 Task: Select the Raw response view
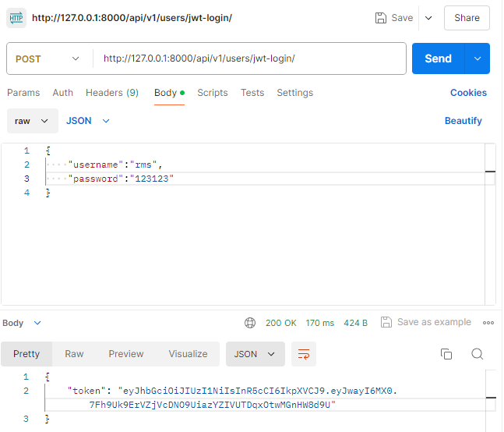74,354
